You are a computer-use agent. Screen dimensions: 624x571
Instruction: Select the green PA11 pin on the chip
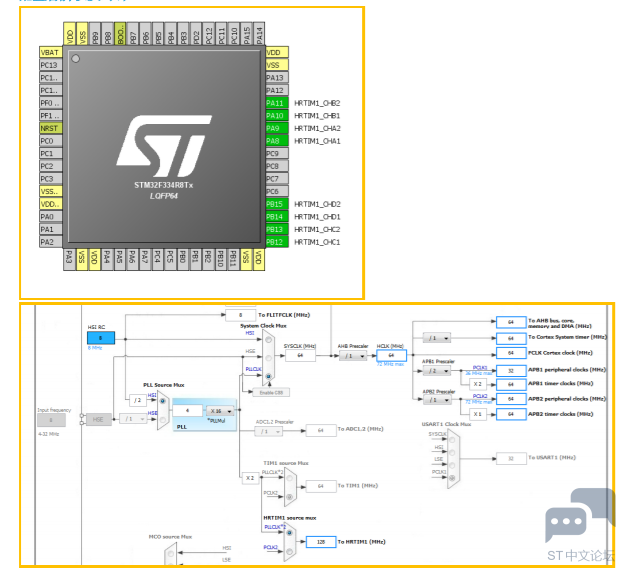277,103
